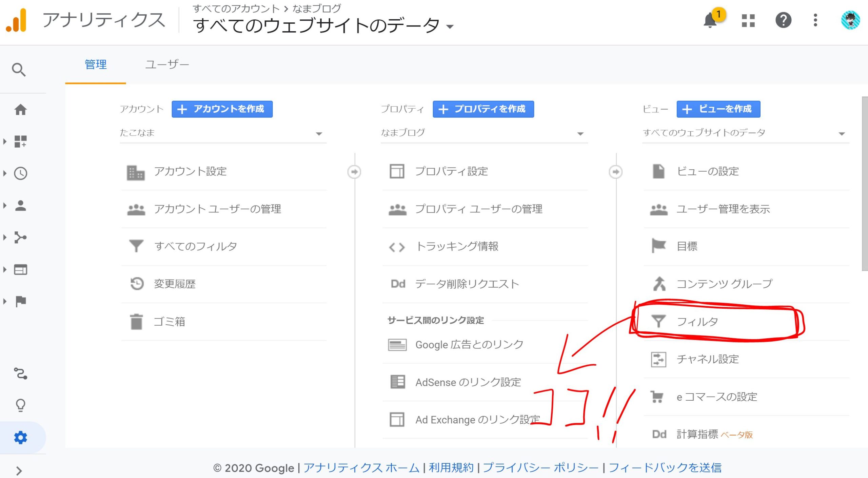Image resolution: width=868 pixels, height=478 pixels.
Task: Click ビューを作成 button
Action: pos(718,109)
